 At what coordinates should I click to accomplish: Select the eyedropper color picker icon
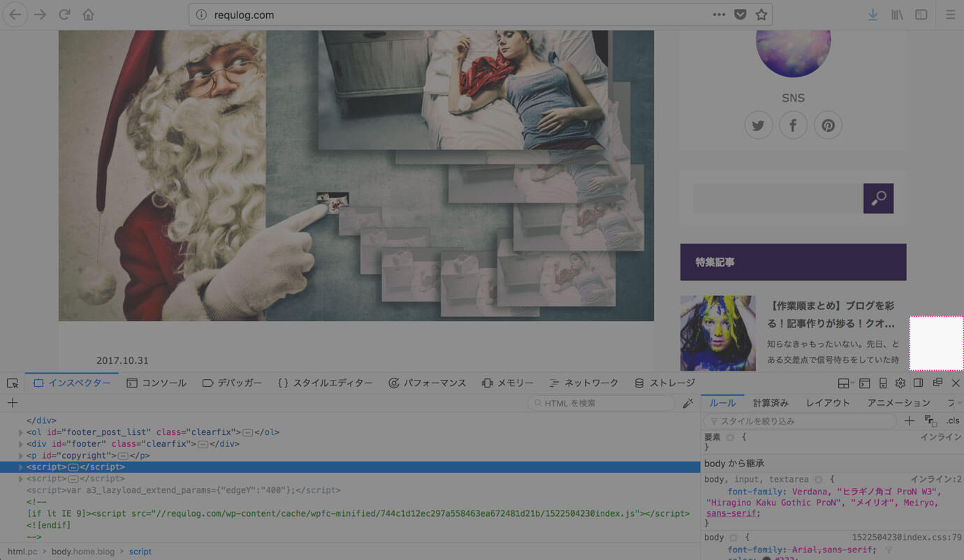coord(688,403)
